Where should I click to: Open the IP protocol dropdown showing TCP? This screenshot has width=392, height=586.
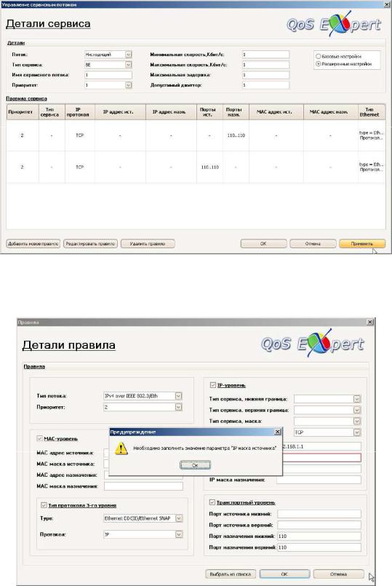[x=357, y=432]
